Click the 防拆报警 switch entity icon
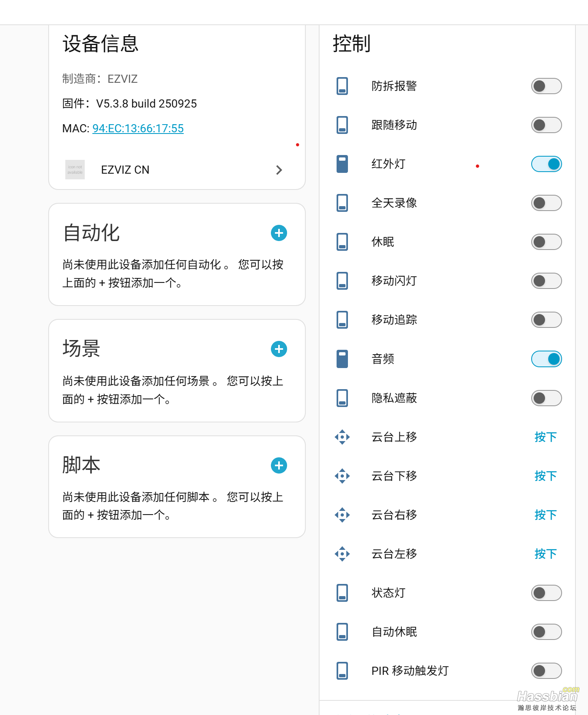The height and width of the screenshot is (715, 588). [x=342, y=86]
